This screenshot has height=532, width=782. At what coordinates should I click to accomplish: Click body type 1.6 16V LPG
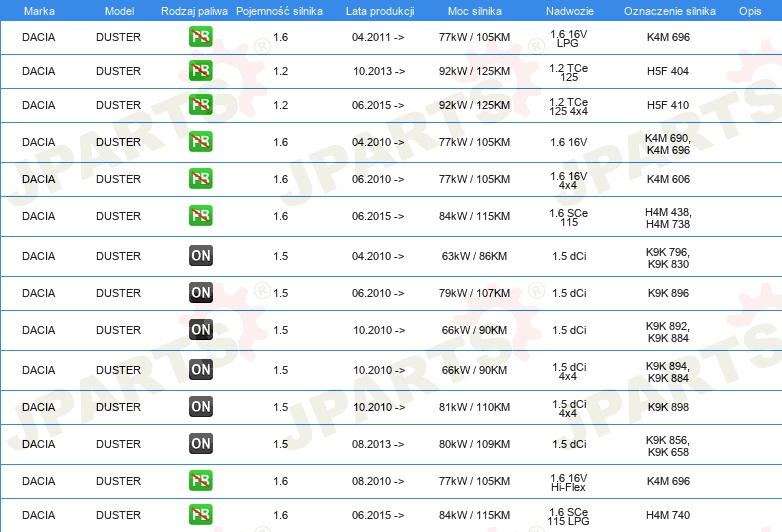[x=569, y=38]
